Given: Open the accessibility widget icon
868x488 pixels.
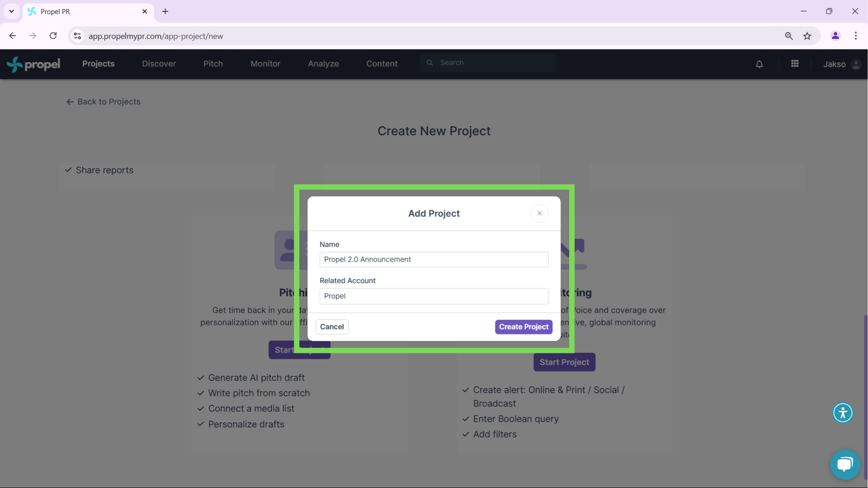Looking at the screenshot, I should tap(843, 413).
